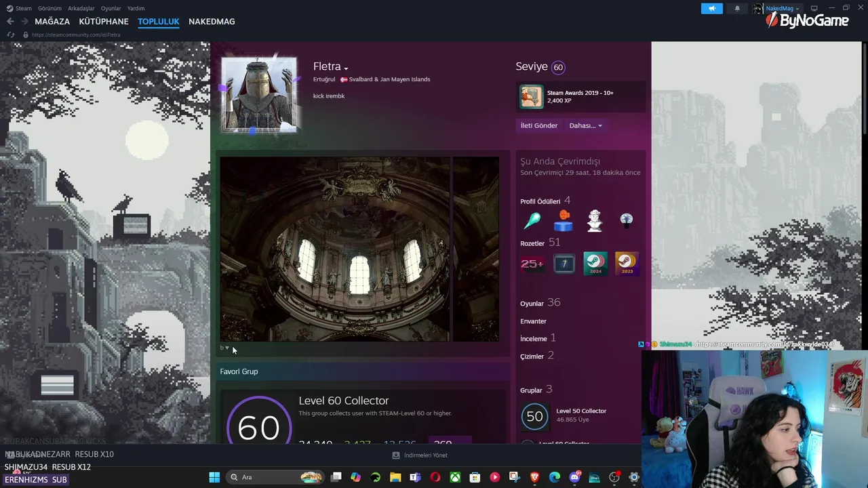Open Settings gear in the taskbar
The image size is (868, 488).
coord(634,477)
